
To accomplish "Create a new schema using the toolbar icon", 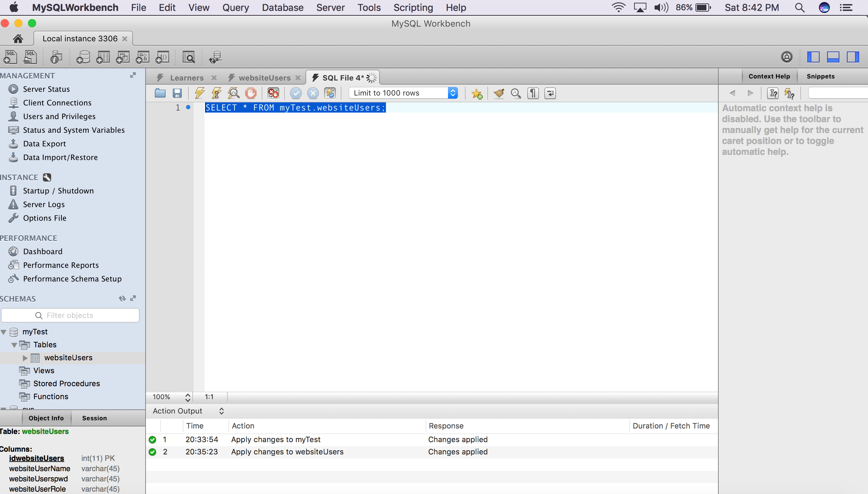I will click(x=83, y=57).
